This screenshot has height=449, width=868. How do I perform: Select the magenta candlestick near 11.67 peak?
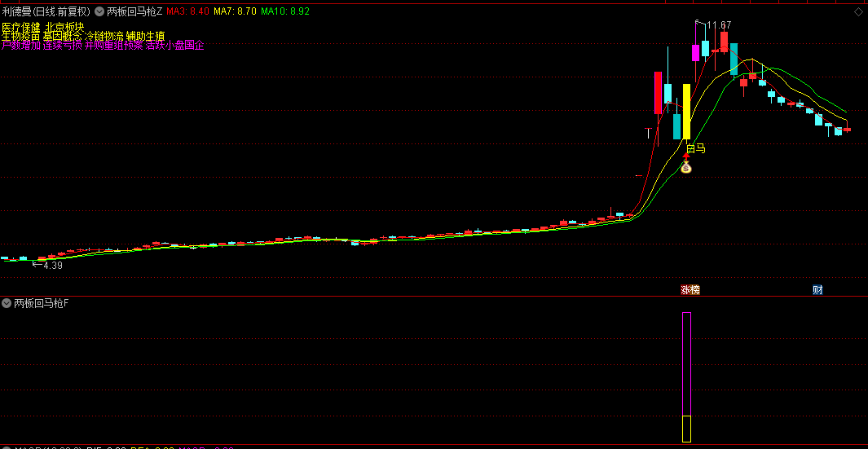pyautogui.click(x=696, y=53)
